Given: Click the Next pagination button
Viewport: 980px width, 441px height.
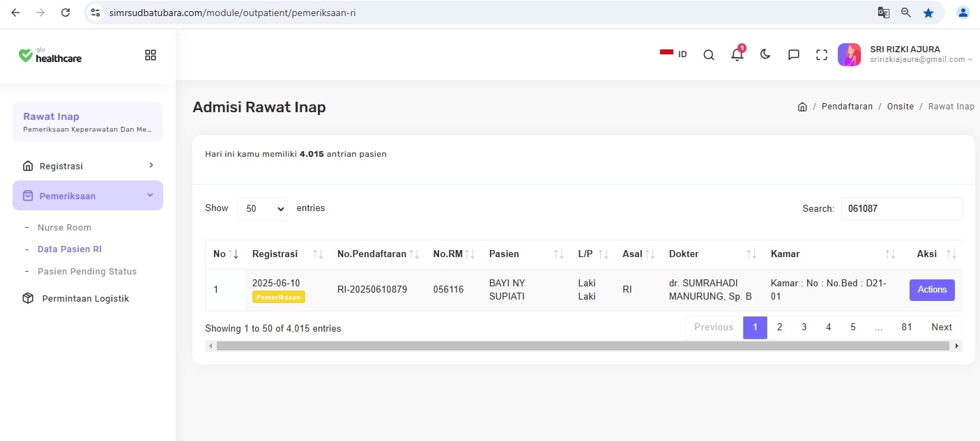Looking at the screenshot, I should coord(942,327).
